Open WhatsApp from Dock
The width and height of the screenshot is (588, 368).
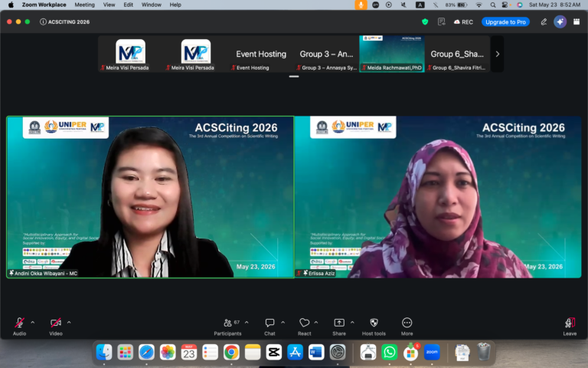coord(389,352)
